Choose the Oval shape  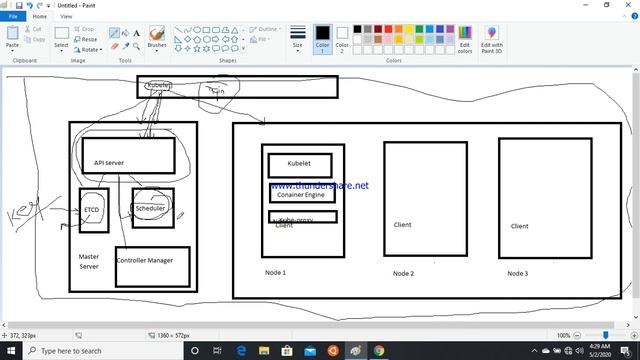click(x=197, y=30)
